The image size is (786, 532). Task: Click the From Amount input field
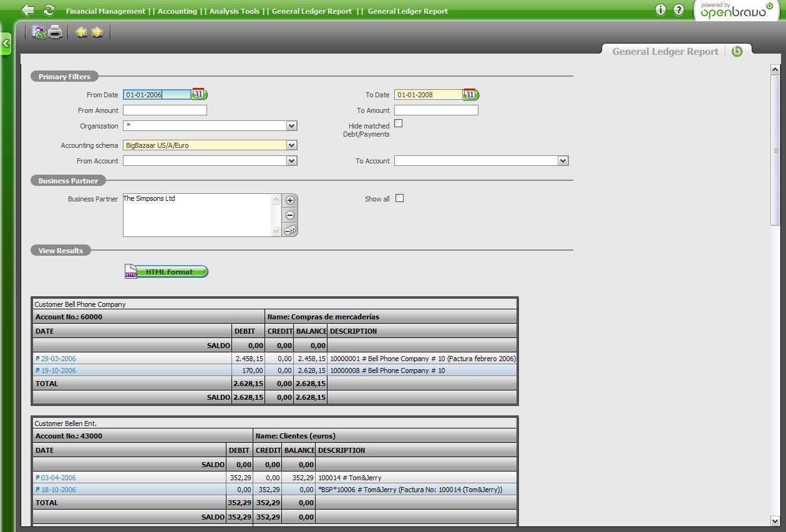click(x=165, y=110)
